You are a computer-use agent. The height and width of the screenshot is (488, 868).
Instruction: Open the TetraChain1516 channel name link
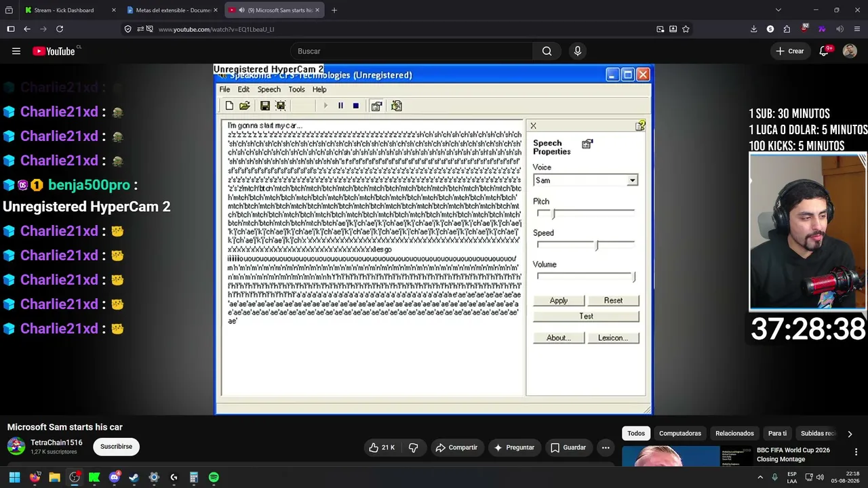point(56,443)
